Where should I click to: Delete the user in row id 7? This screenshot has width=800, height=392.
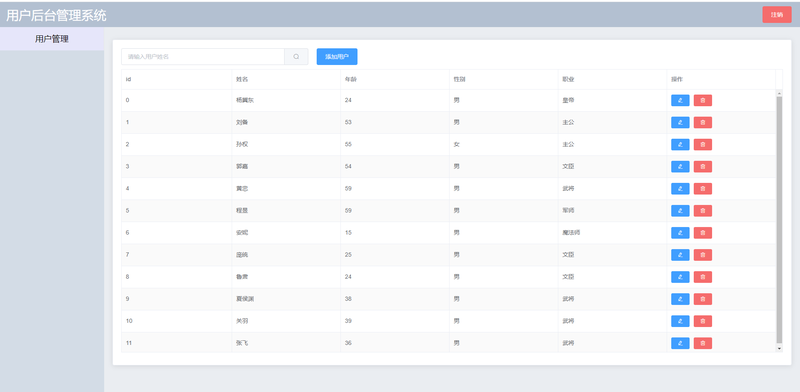coord(703,255)
